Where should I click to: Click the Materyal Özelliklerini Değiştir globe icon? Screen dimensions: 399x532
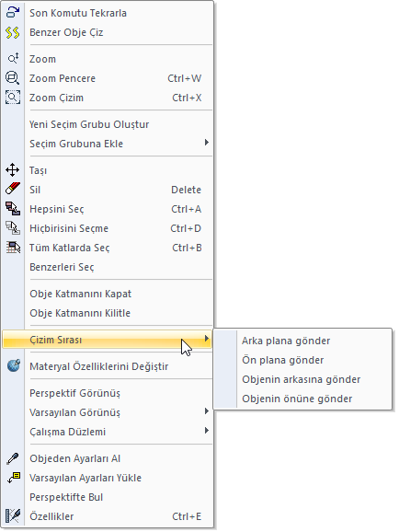[13, 365]
